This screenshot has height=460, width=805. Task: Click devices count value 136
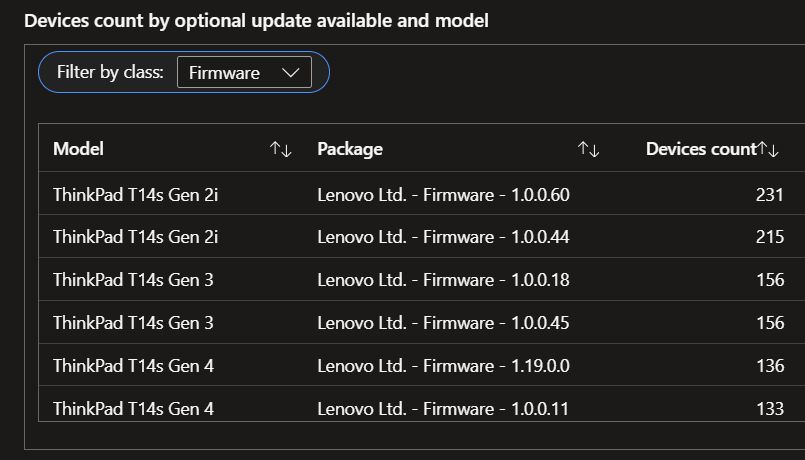pos(770,366)
